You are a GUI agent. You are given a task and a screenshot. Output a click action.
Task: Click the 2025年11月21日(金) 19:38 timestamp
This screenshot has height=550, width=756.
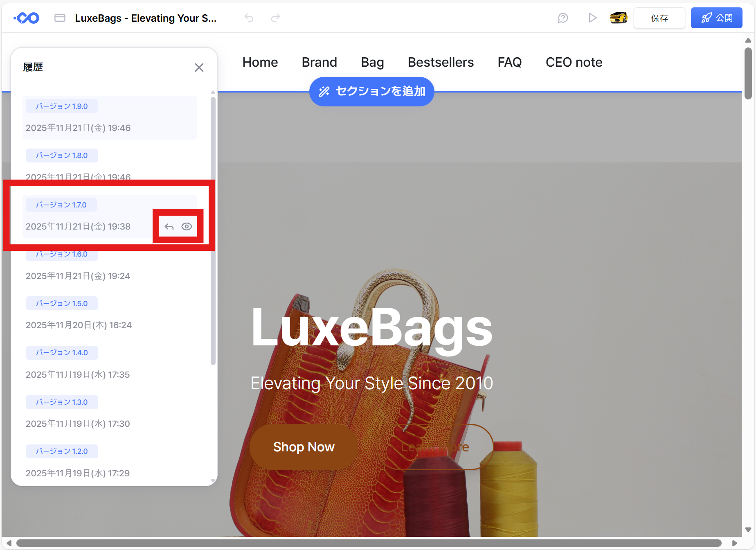click(78, 227)
